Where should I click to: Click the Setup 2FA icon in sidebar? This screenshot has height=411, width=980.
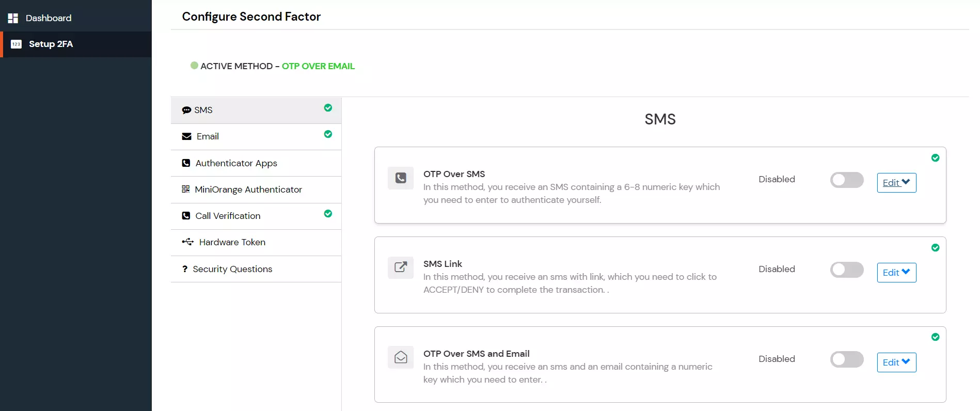(16, 44)
